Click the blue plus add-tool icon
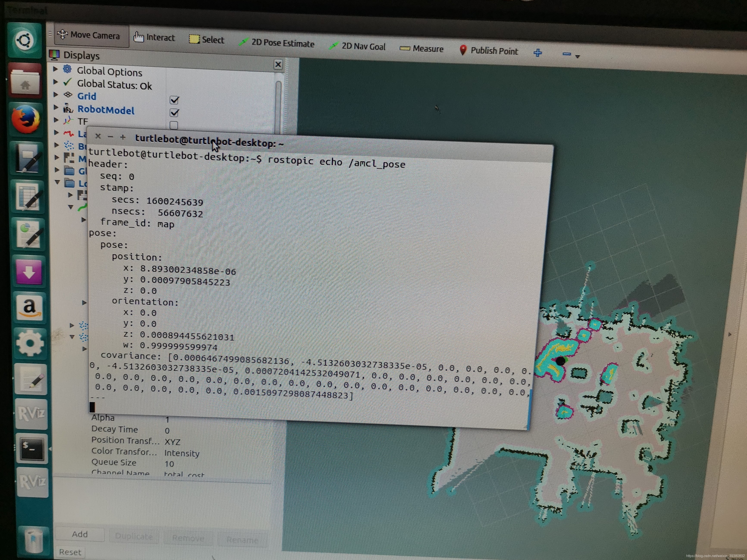 click(538, 53)
